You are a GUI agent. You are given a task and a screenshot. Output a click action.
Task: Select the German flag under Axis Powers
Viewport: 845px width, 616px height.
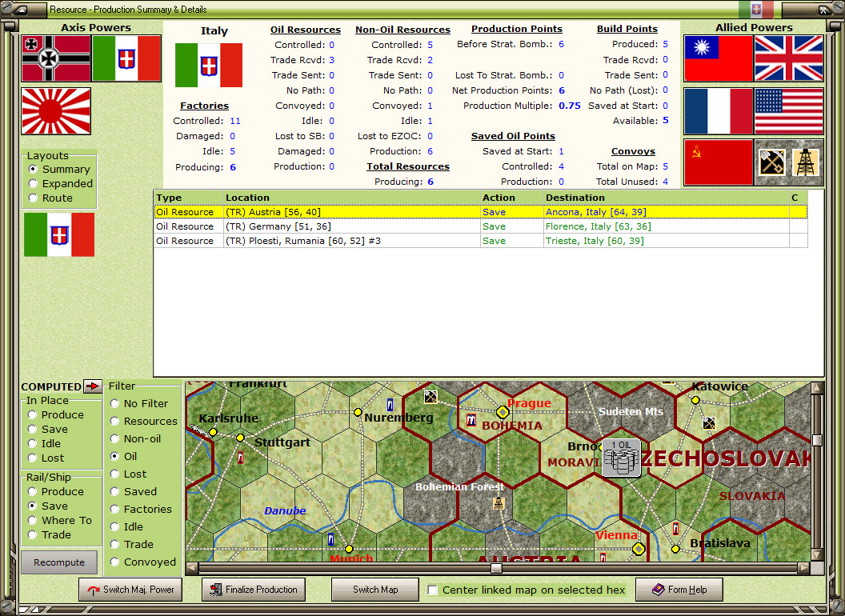55,58
